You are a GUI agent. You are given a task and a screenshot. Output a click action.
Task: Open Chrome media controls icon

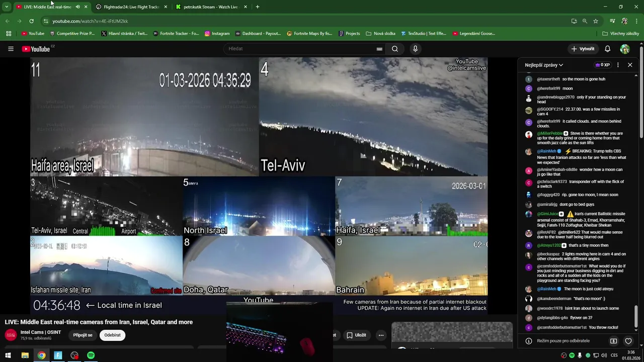tap(612, 21)
